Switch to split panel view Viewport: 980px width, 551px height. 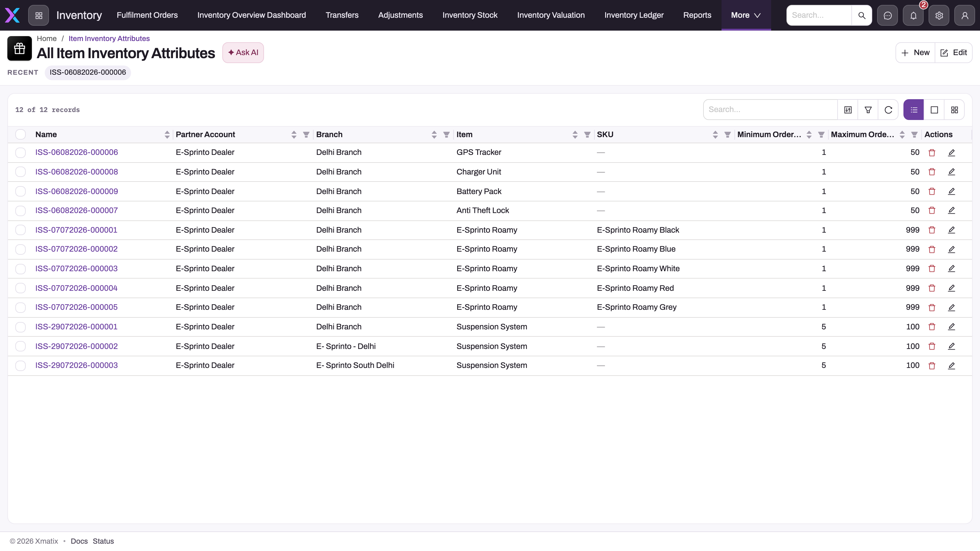934,110
